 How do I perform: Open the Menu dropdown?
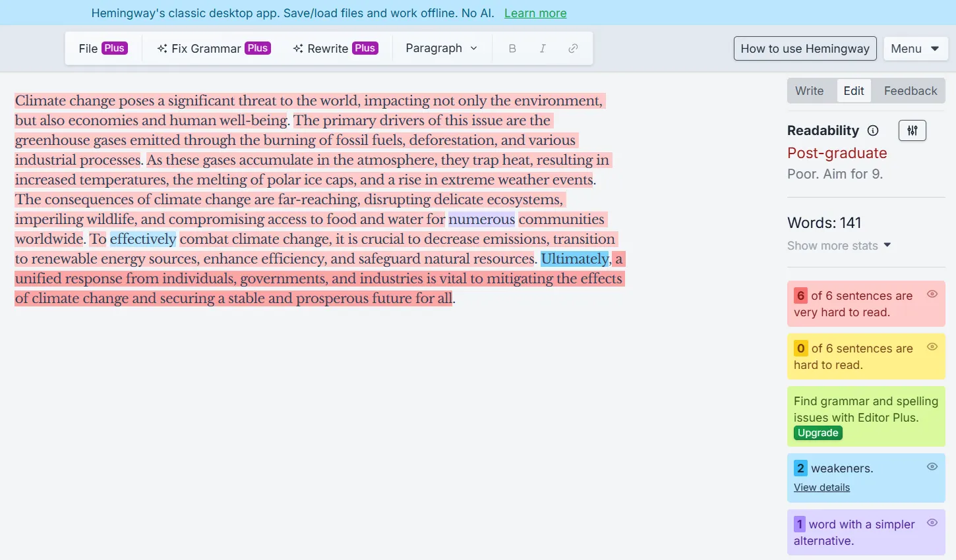coord(916,47)
